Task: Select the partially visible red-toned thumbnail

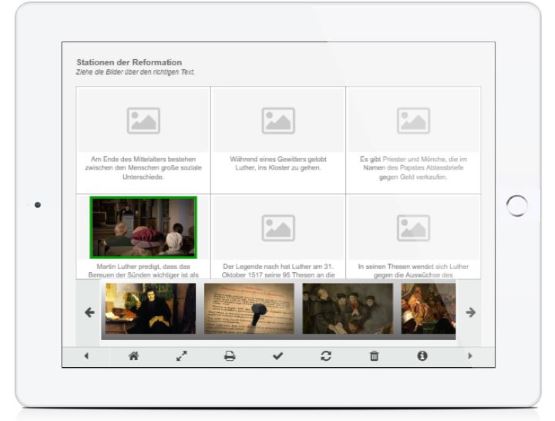Action: pyautogui.click(x=428, y=308)
